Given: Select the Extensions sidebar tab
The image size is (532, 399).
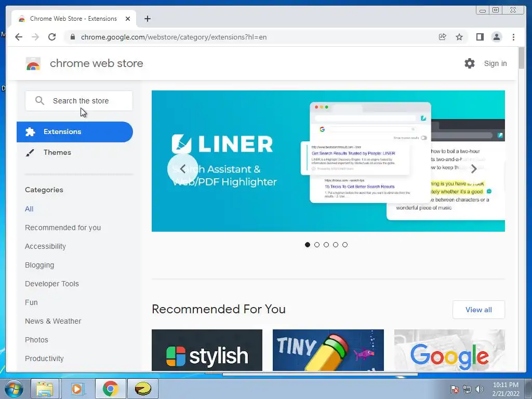Looking at the screenshot, I should tap(75, 131).
